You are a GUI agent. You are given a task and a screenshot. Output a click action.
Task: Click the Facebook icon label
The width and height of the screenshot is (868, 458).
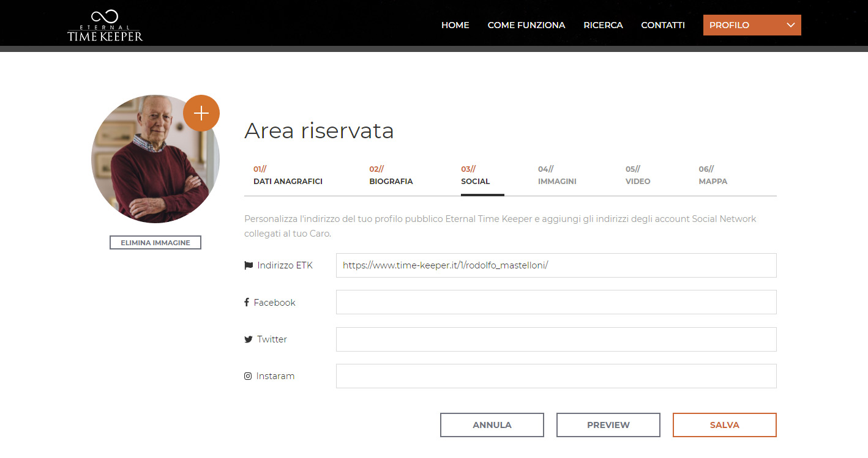point(247,302)
